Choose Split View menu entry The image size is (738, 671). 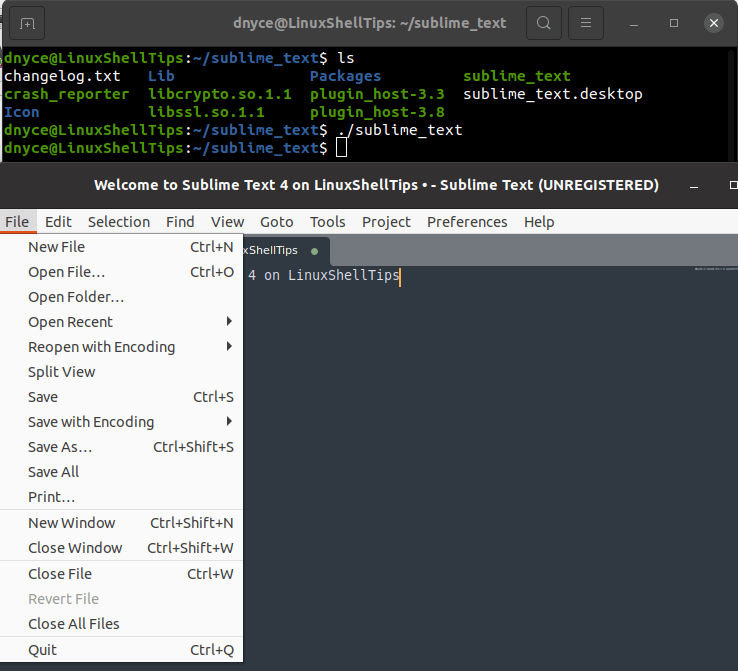click(121, 372)
